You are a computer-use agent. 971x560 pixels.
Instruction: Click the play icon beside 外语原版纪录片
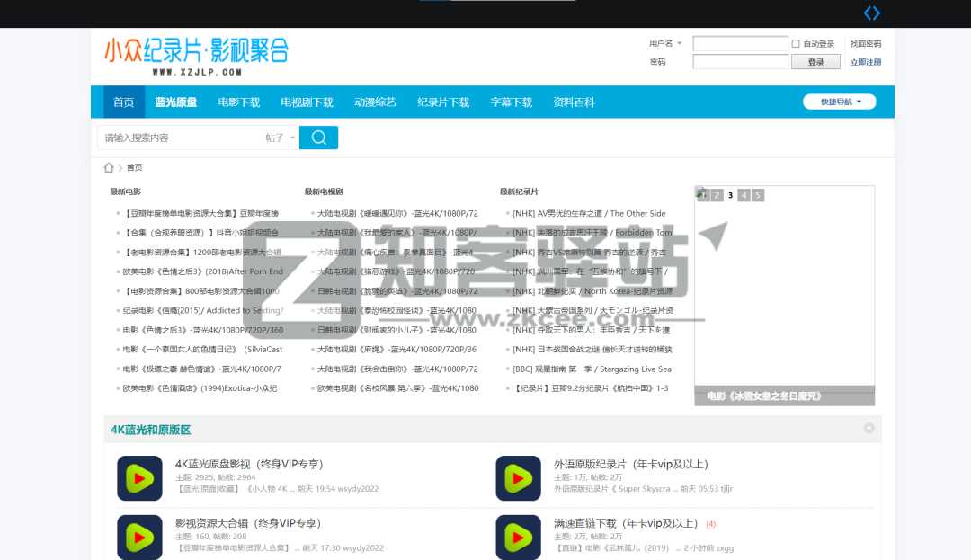coord(518,479)
